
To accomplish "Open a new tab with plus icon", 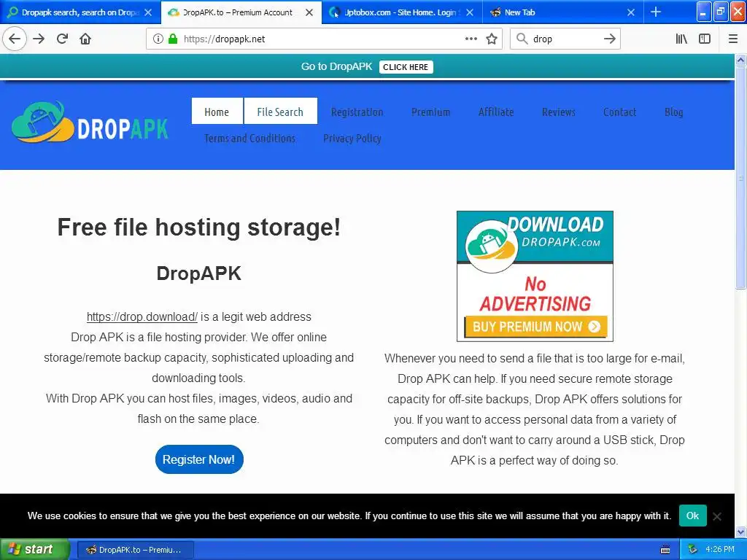I will [x=656, y=12].
